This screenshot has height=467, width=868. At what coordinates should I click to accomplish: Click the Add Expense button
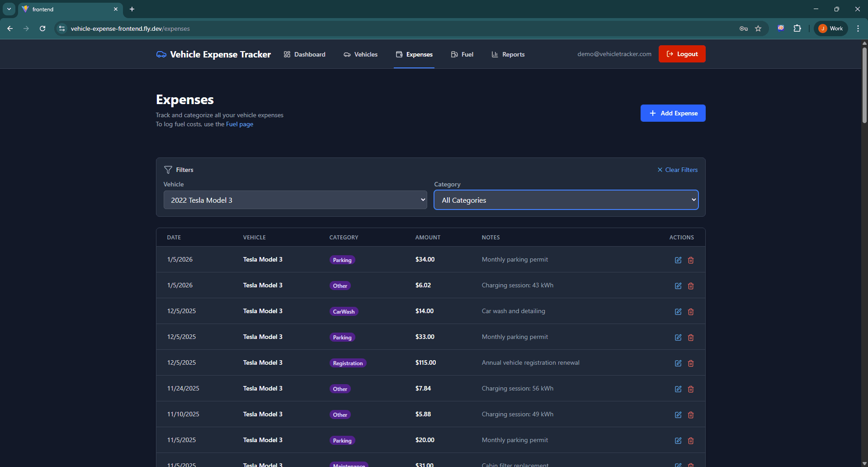click(673, 113)
